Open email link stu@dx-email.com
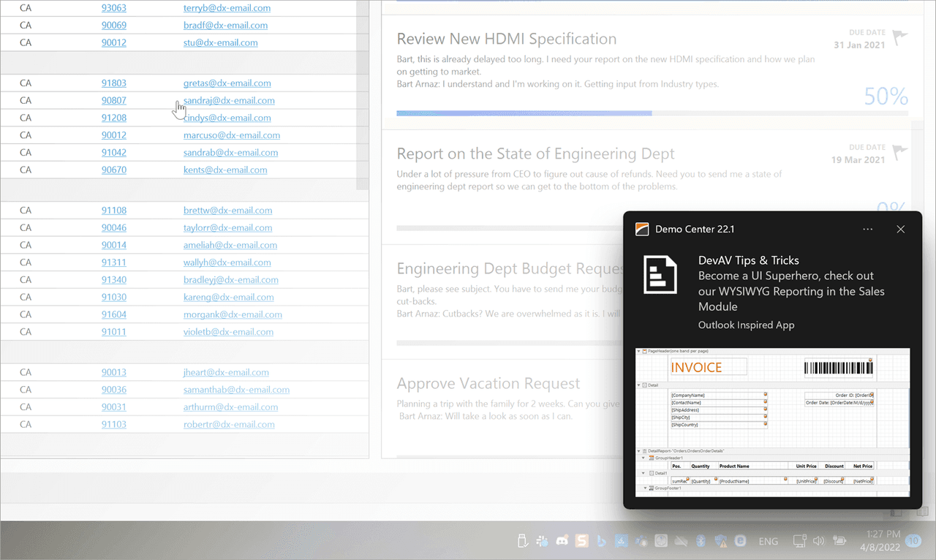 pyautogui.click(x=221, y=42)
